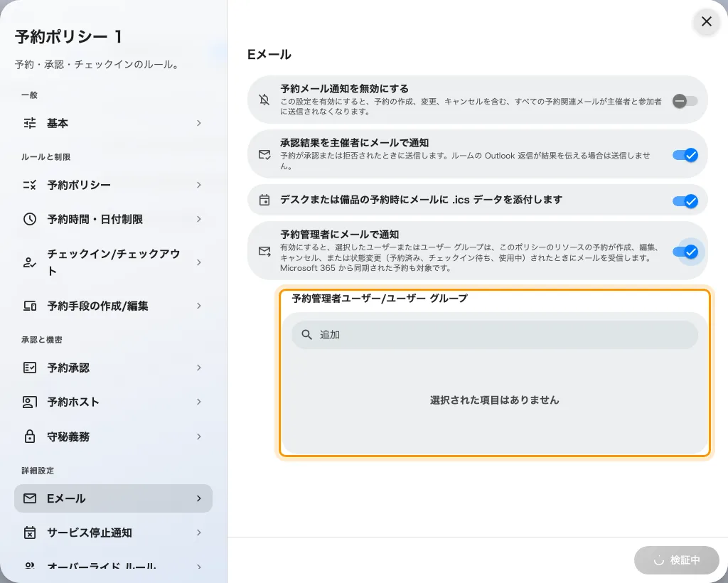Open サービス停止通知 settings
Screen dimensions: 728x583
(x=113, y=533)
